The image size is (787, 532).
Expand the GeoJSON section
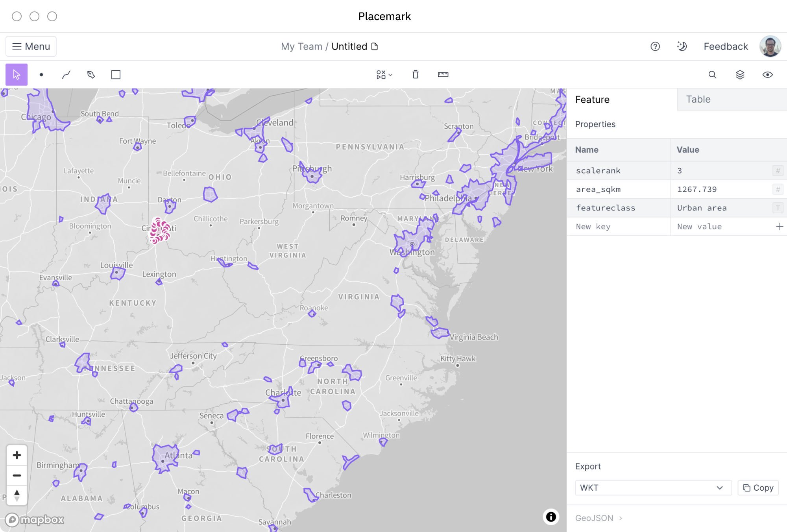click(x=598, y=518)
